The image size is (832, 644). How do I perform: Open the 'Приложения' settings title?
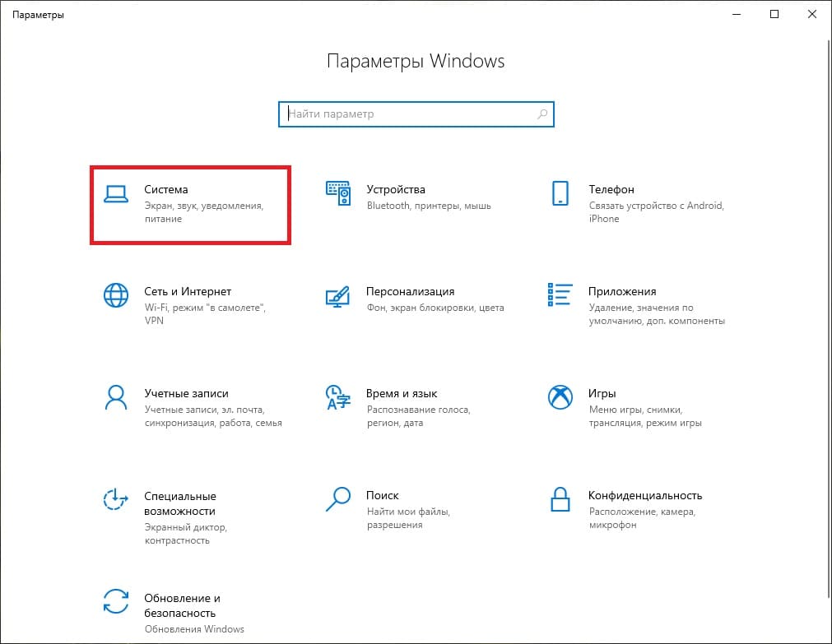[622, 291]
